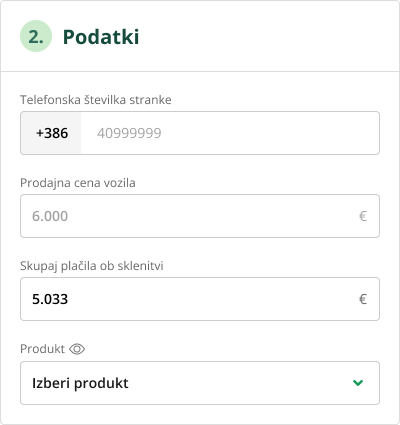Image resolution: width=400 pixels, height=425 pixels.
Task: Click the Podatki header bar area
Action: click(x=200, y=36)
